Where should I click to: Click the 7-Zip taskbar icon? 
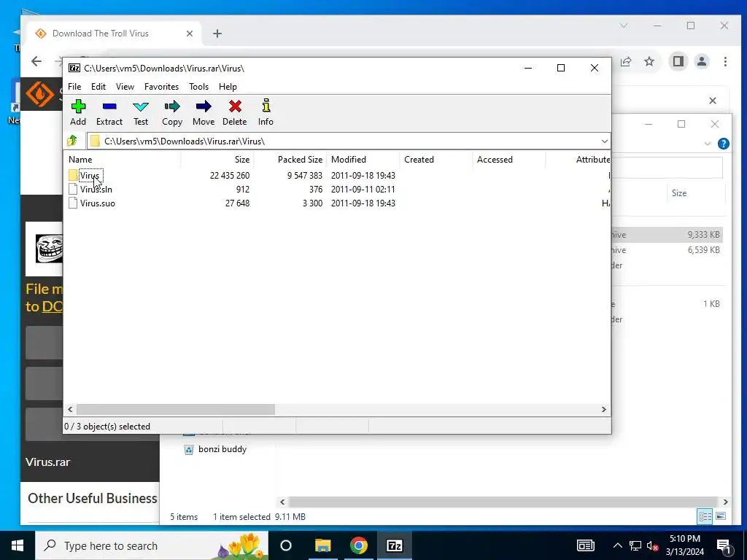click(395, 545)
